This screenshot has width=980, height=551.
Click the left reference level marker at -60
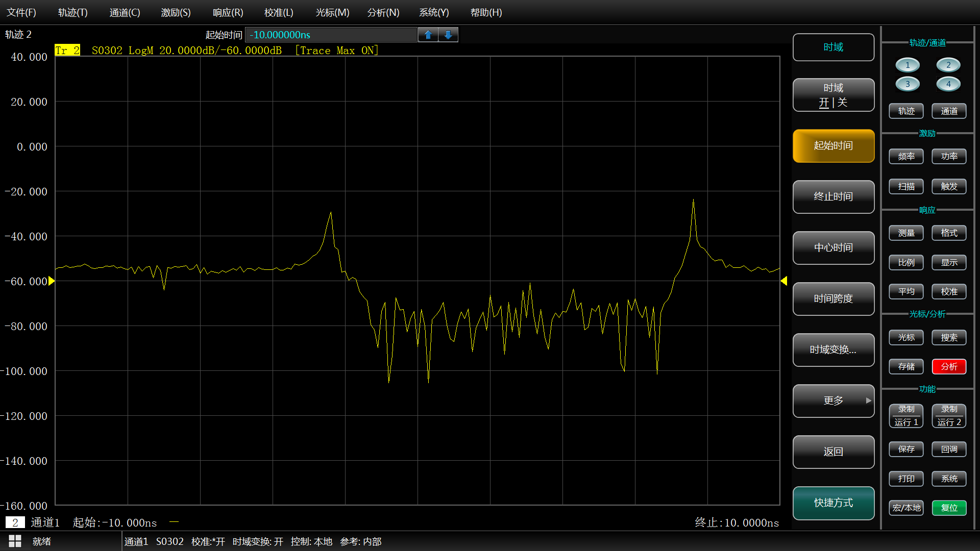[x=52, y=281]
